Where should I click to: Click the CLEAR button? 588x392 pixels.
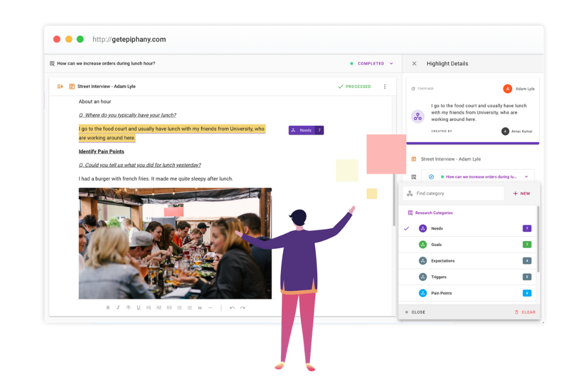point(525,313)
